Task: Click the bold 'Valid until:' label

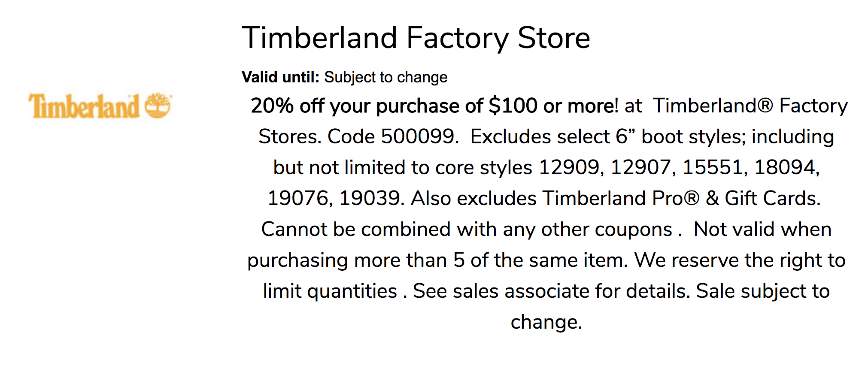Action: coord(280,77)
